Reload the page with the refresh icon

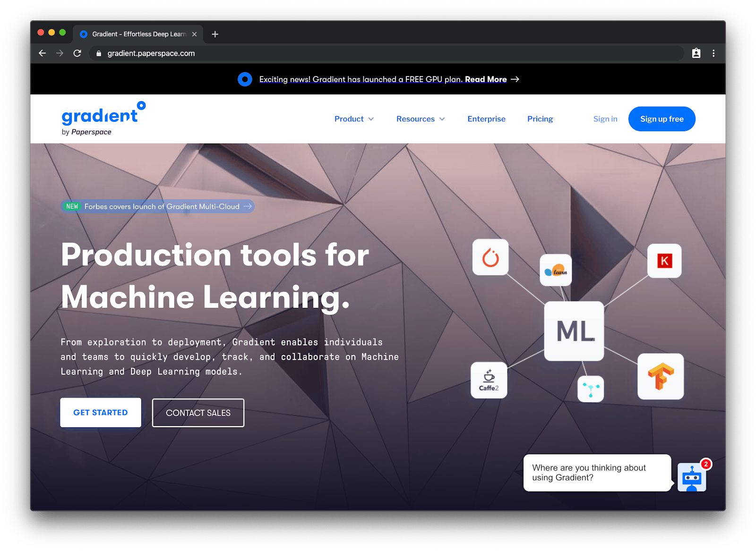77,53
